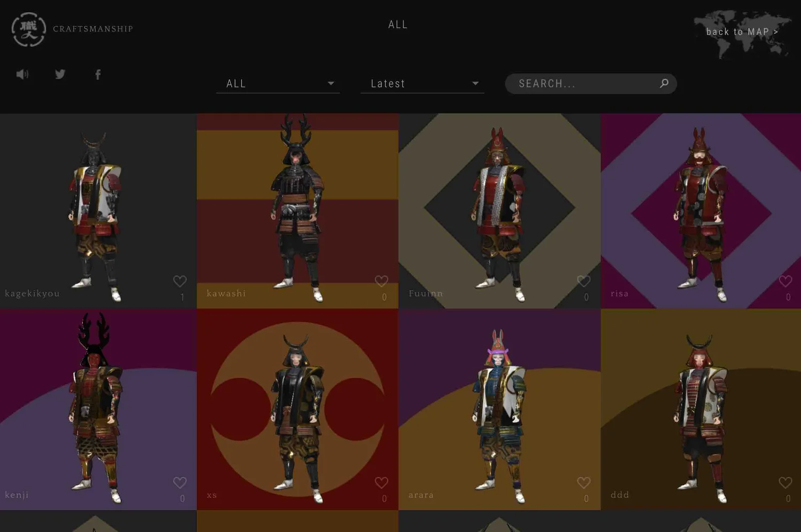
Task: Click the kenji name label
Action: 17,495
